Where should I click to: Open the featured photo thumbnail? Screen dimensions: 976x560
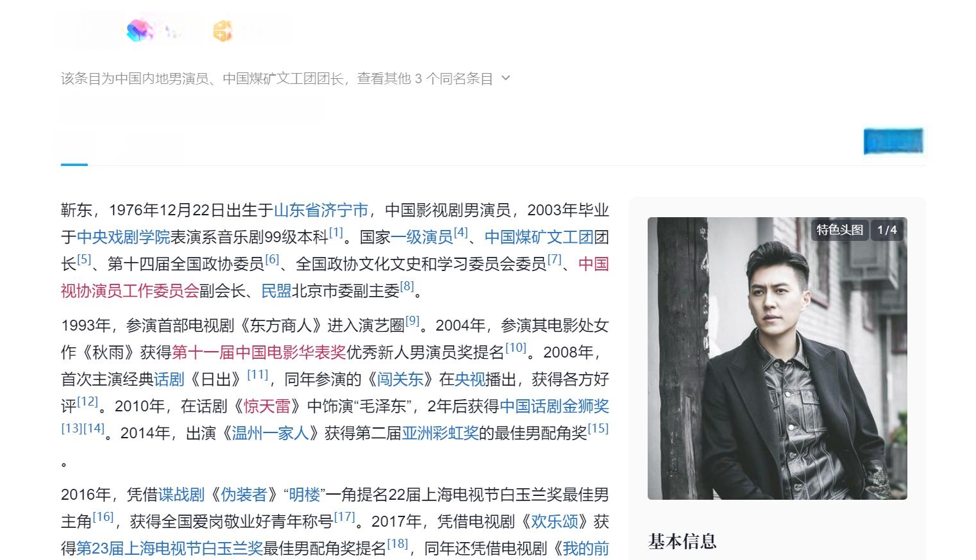(x=777, y=358)
